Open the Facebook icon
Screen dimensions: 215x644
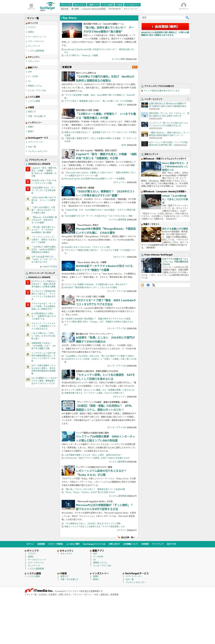(148, 285)
